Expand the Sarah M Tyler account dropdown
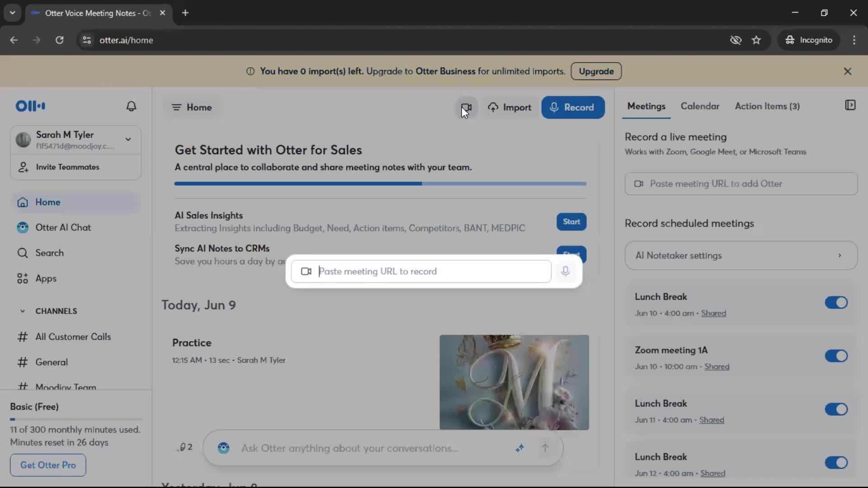 (x=128, y=139)
